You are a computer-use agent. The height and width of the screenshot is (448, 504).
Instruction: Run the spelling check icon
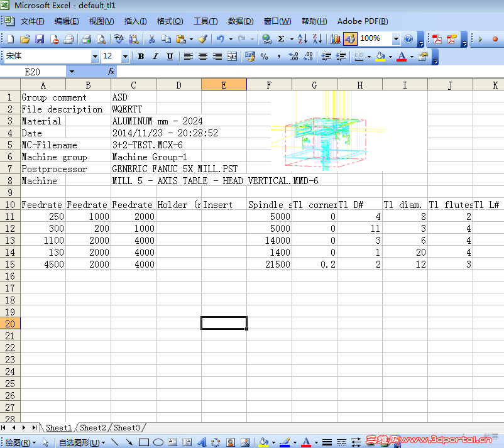tap(119, 39)
